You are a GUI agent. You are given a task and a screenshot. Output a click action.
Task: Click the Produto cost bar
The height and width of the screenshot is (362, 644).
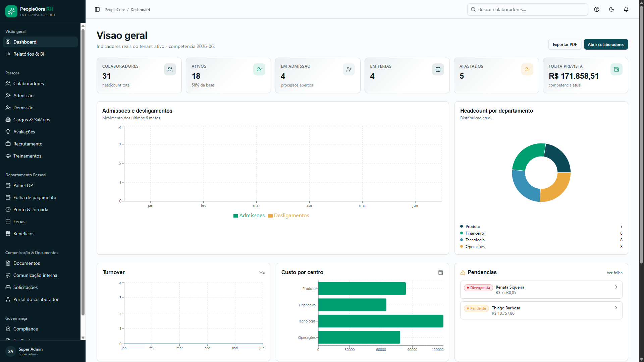(362, 289)
